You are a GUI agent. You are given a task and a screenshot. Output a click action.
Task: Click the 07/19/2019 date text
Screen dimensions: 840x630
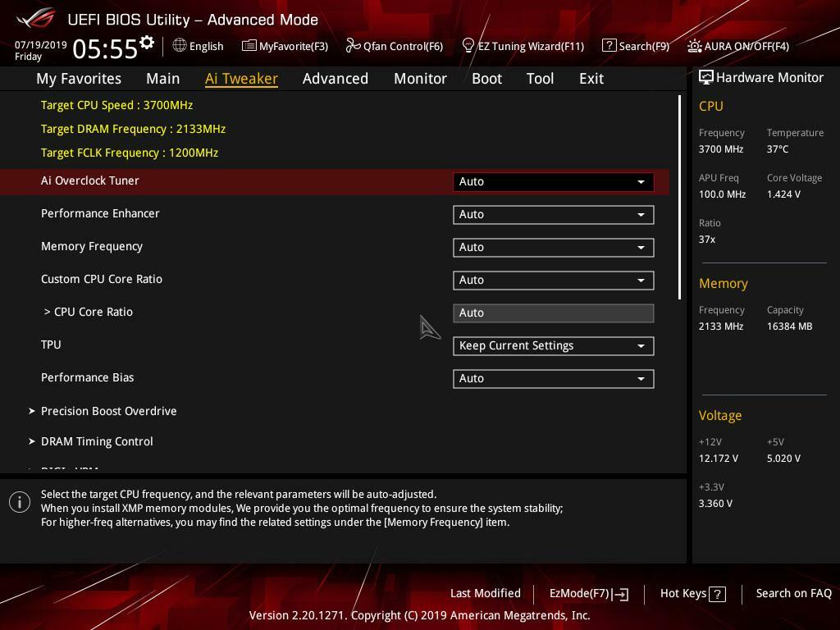[41, 45]
